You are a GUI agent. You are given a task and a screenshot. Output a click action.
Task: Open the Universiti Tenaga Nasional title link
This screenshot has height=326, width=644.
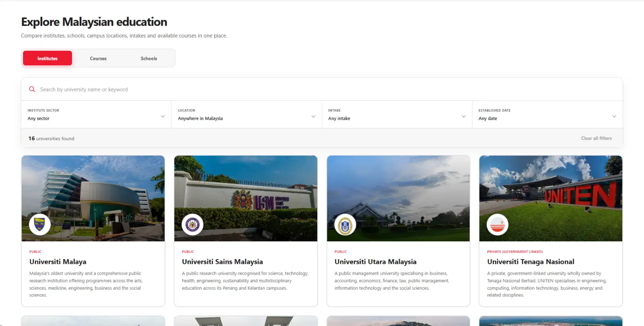point(530,262)
